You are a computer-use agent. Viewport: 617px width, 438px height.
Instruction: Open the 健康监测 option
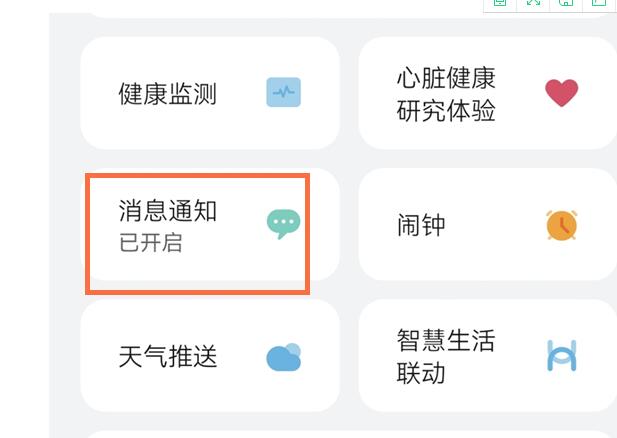tap(167, 94)
